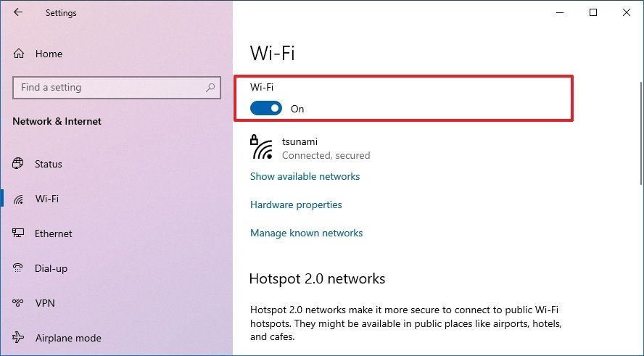Open the Status settings page
The height and width of the screenshot is (356, 644).
(x=49, y=164)
